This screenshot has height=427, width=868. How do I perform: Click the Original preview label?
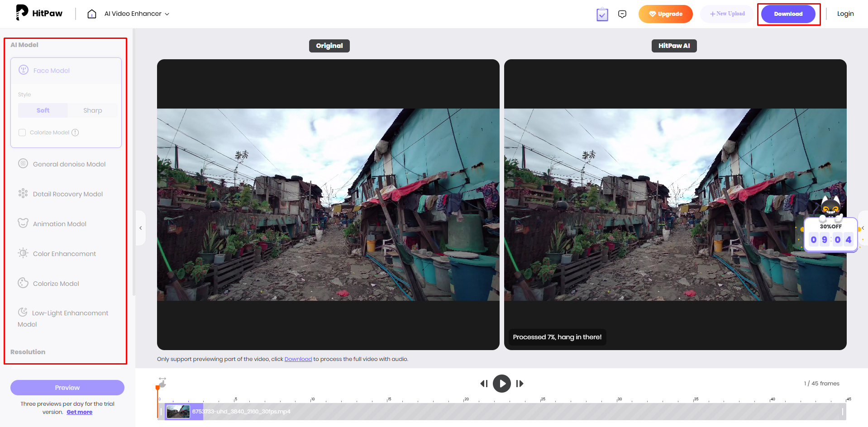click(329, 45)
